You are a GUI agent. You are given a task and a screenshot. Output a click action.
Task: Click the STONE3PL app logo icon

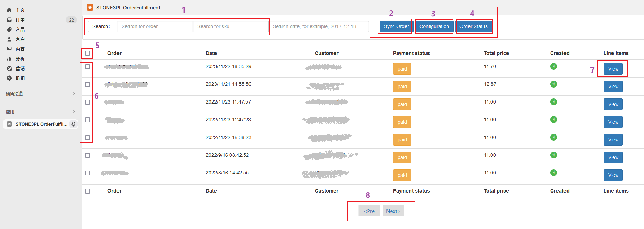[90, 7]
